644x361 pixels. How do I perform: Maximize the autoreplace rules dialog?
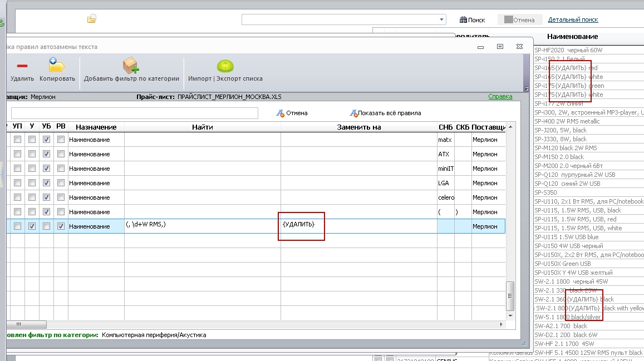click(x=500, y=47)
